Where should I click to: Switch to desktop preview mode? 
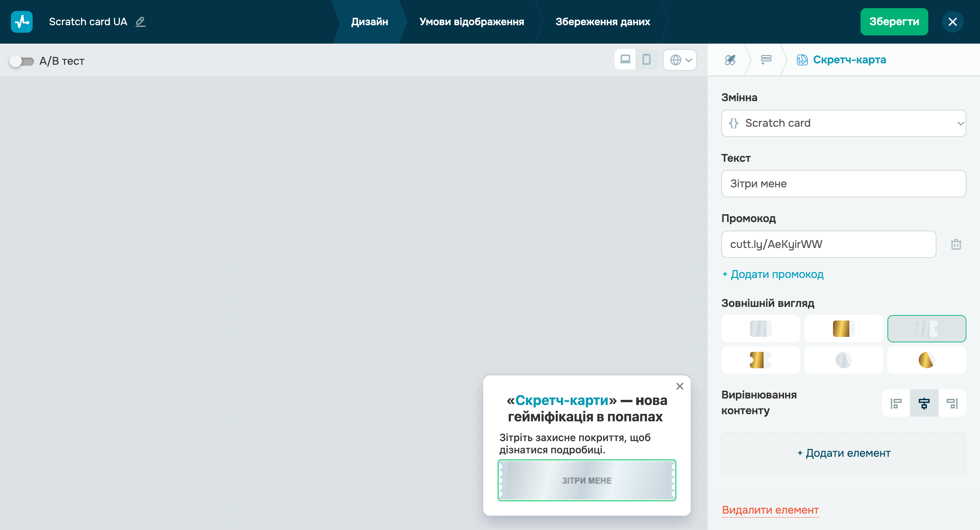point(625,60)
